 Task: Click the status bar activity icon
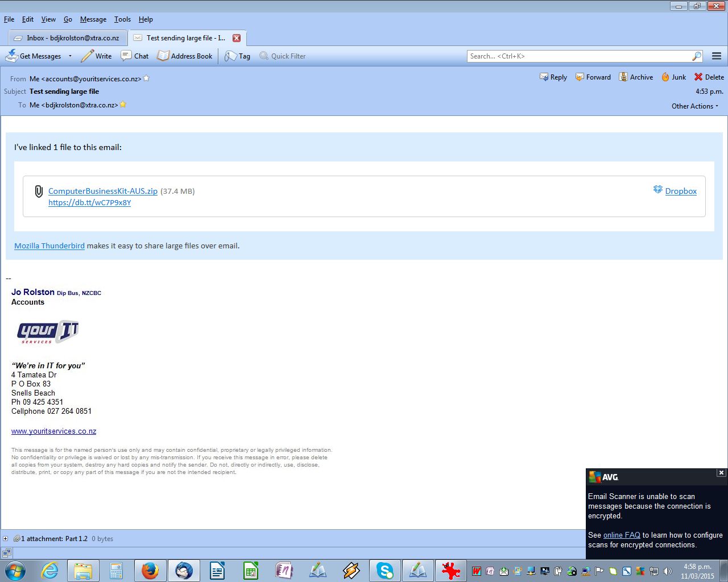[x=7, y=552]
